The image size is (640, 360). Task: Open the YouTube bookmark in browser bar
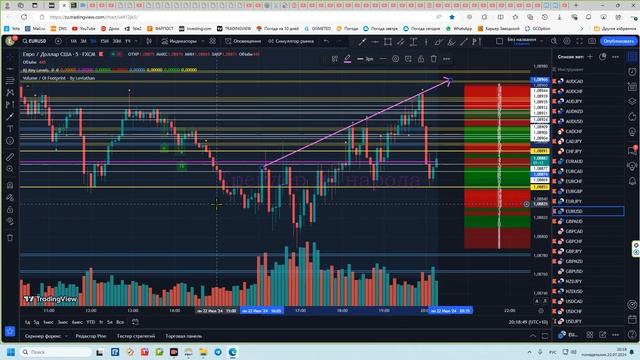[84, 29]
